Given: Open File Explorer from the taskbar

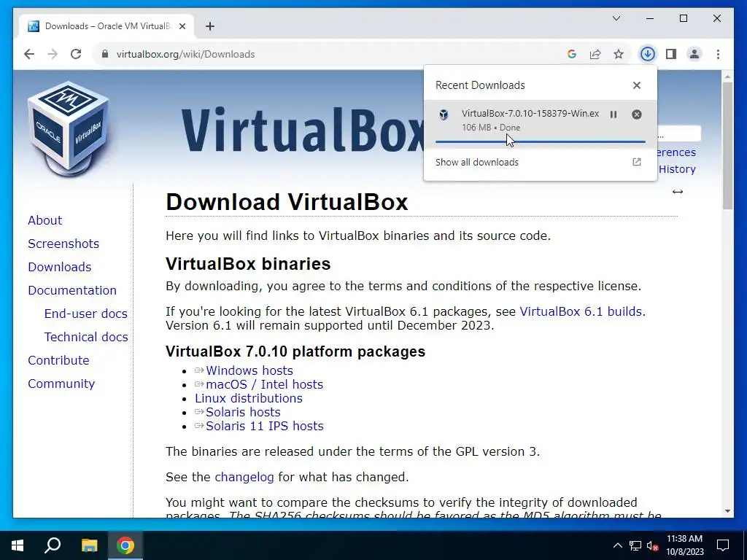Looking at the screenshot, I should 89,545.
